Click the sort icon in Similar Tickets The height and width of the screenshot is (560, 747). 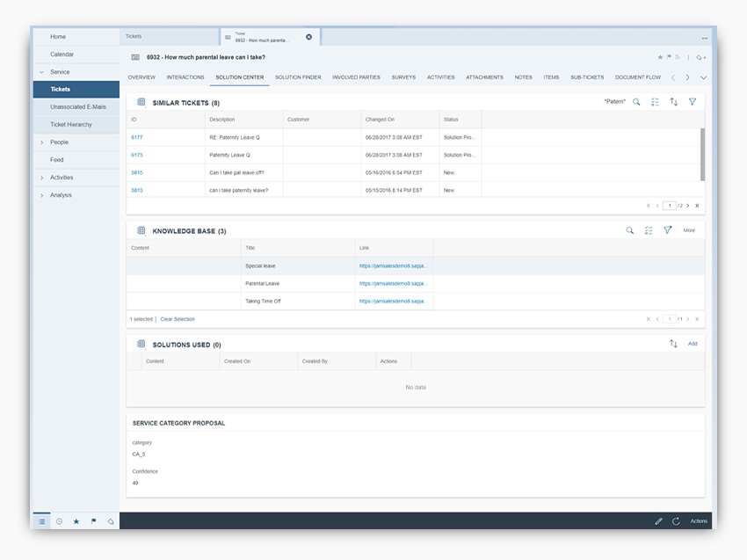click(x=673, y=101)
